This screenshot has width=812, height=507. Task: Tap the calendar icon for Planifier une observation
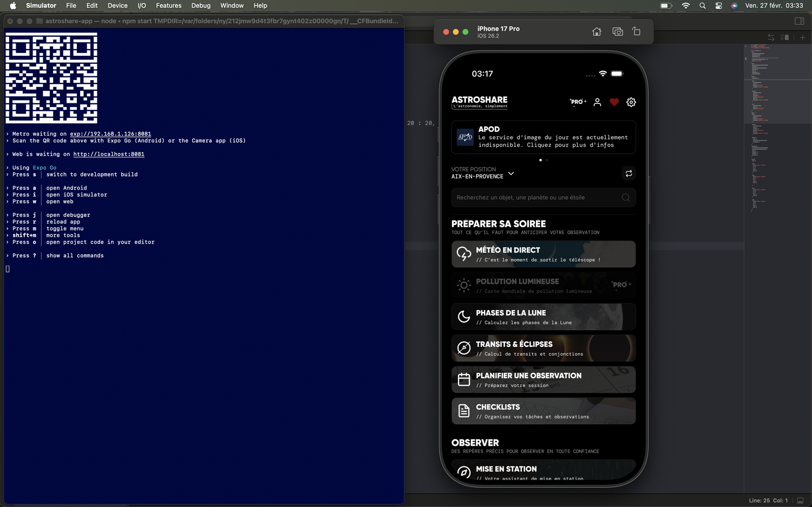[464, 379]
